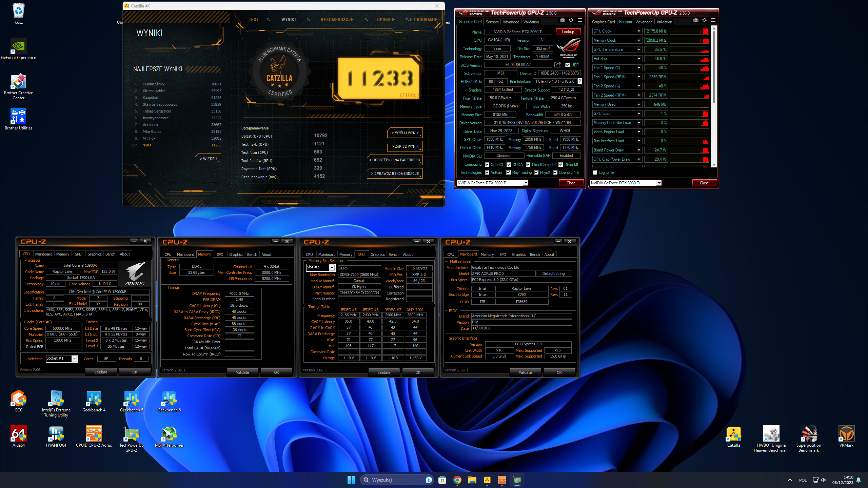Open File Explorer from taskbar
Image resolution: width=868 pixels, height=488 pixels.
click(472, 480)
